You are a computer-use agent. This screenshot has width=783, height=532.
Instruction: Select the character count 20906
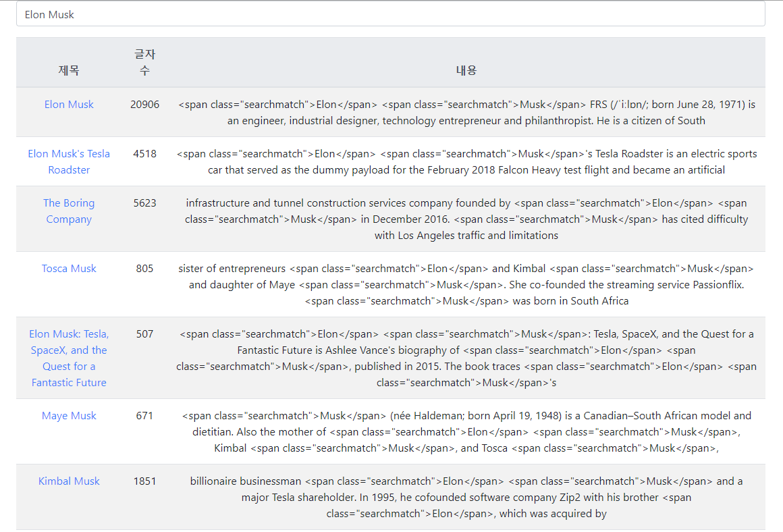coord(145,105)
